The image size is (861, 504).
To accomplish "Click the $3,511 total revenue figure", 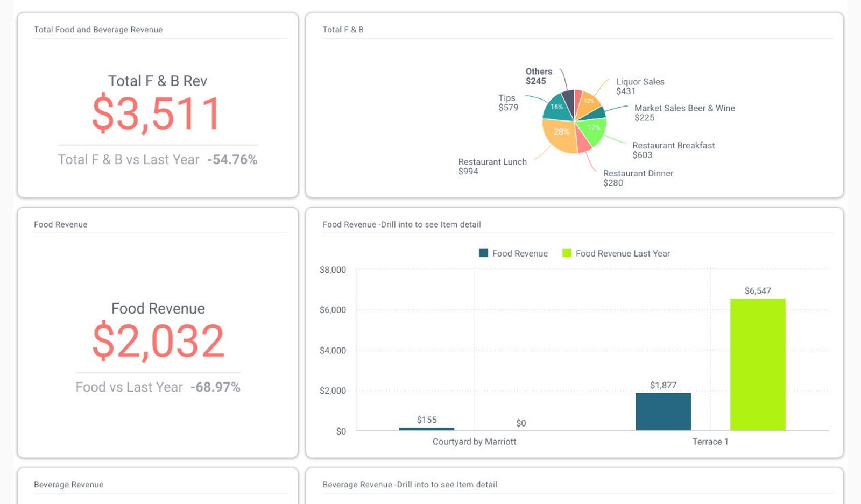I will (x=157, y=113).
